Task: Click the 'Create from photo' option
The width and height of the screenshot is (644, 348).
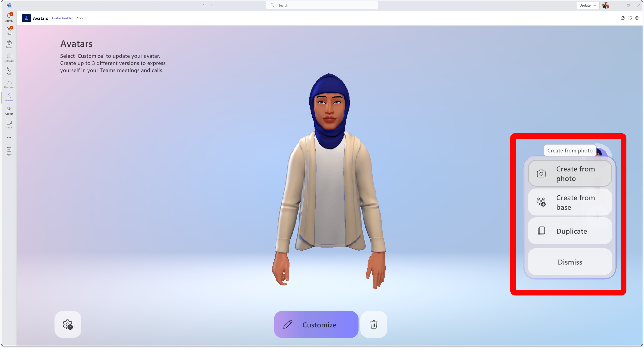Action: (569, 174)
